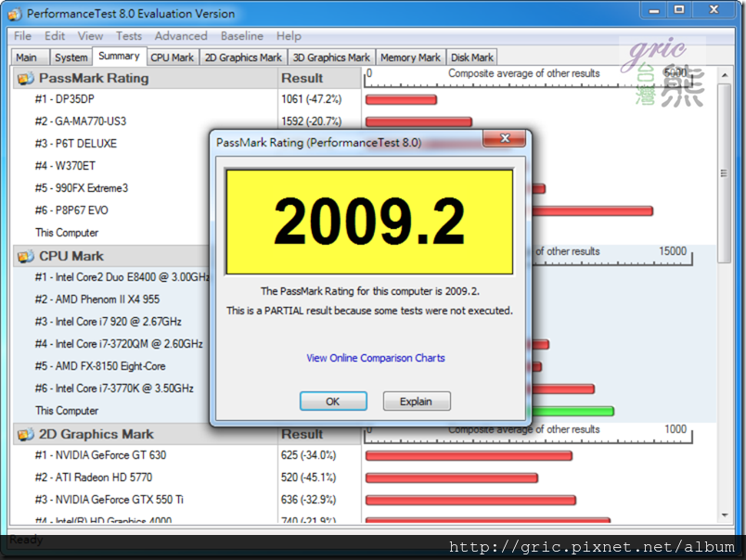This screenshot has height=560, width=746.
Task: Switch to the System tab
Action: pyautogui.click(x=71, y=57)
